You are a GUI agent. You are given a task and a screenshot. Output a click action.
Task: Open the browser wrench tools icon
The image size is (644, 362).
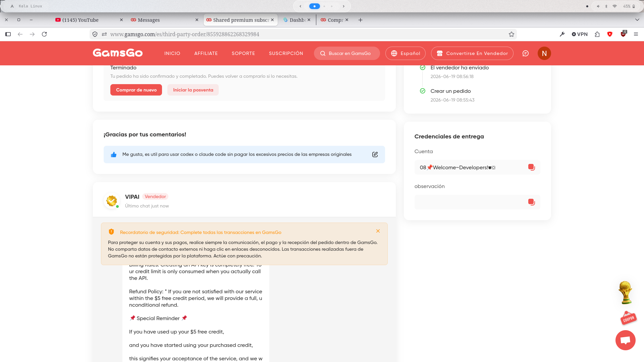[x=562, y=34]
